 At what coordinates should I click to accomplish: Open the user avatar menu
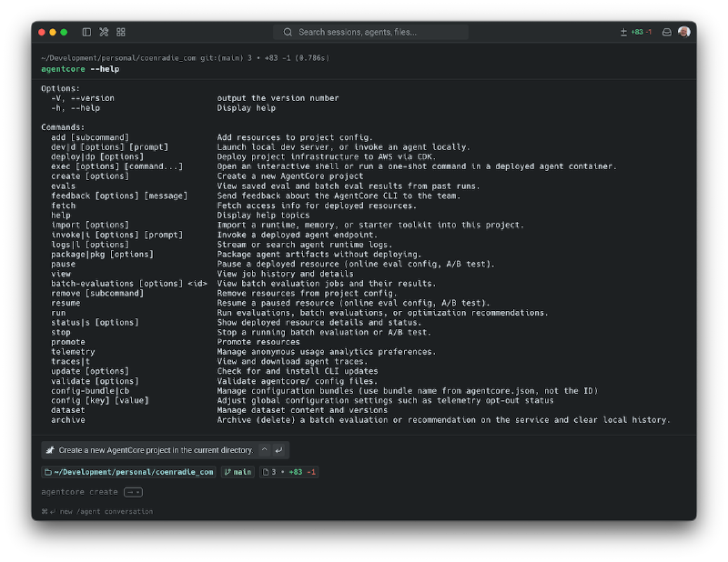pyautogui.click(x=684, y=32)
